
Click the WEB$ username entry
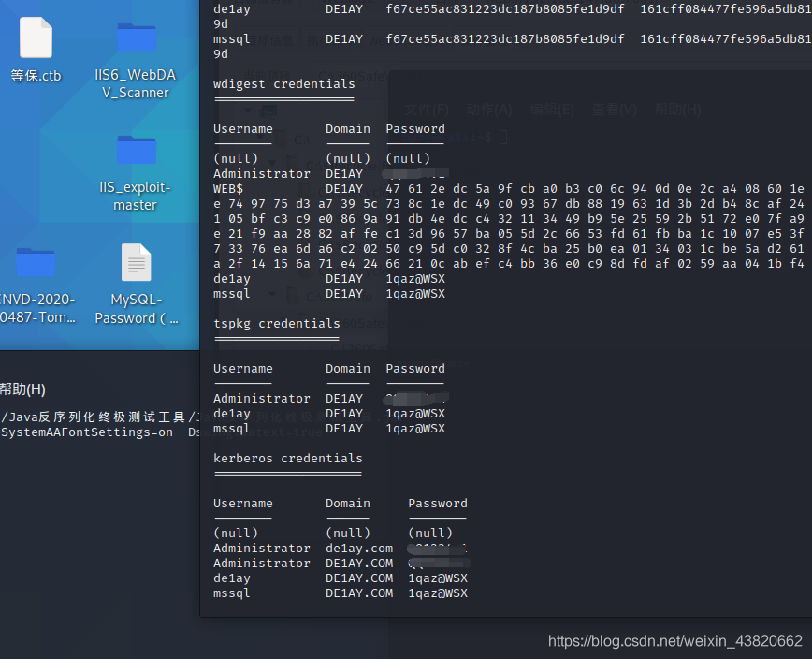228,188
